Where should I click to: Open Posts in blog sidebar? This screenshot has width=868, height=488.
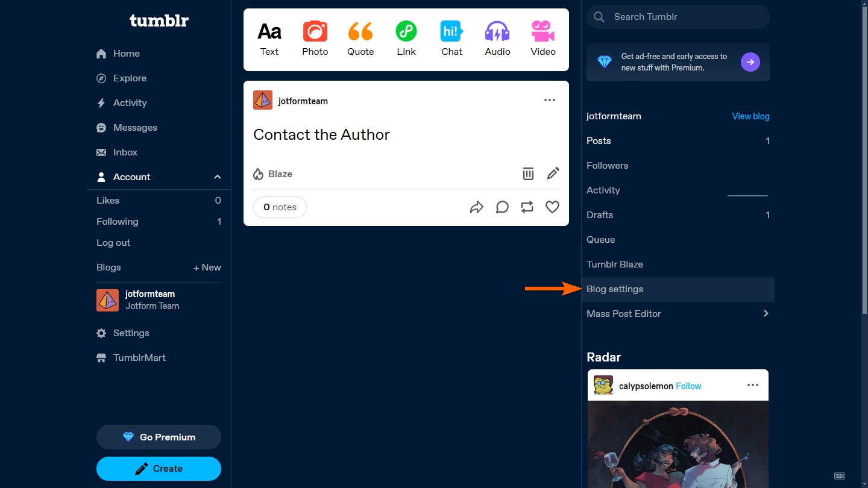point(678,141)
